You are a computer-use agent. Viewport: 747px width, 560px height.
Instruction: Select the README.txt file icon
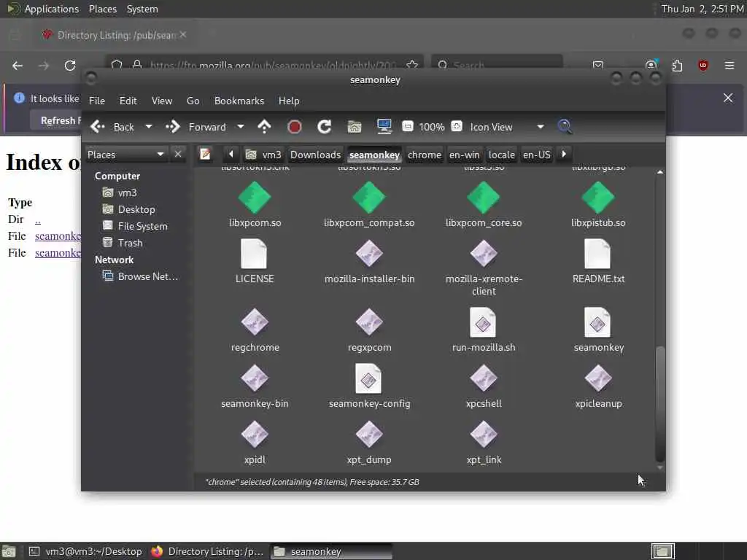(597, 254)
